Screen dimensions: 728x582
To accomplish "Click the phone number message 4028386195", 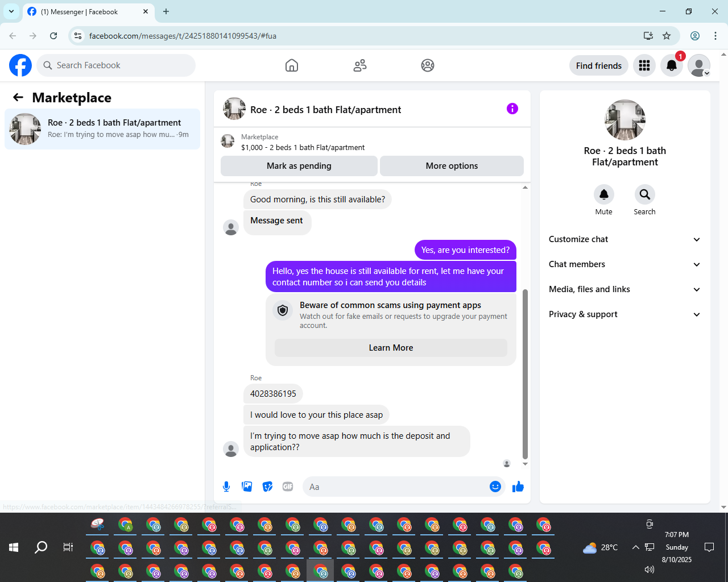I will point(273,394).
